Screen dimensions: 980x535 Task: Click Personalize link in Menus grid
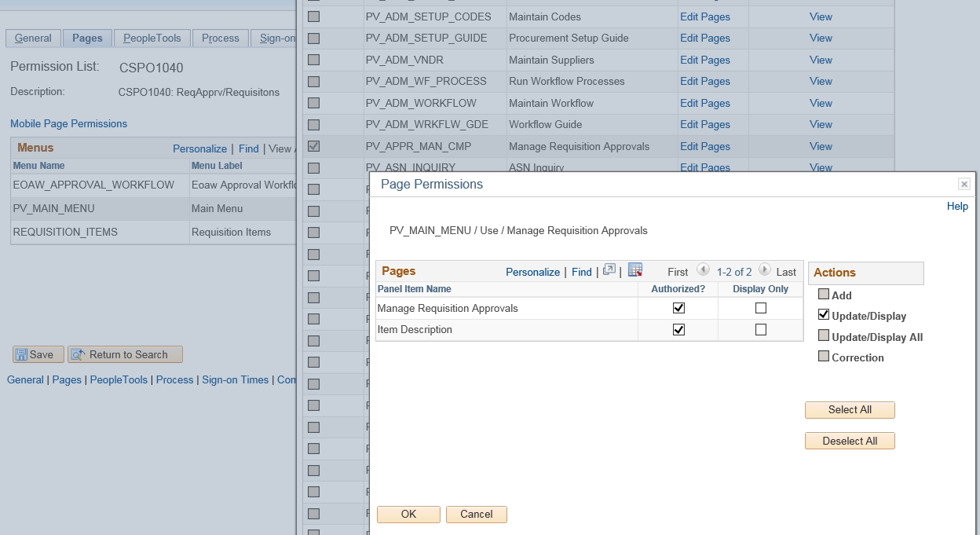(199, 148)
